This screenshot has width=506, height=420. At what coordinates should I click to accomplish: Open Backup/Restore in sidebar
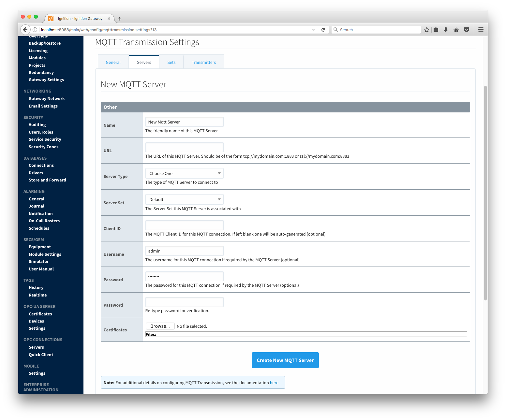pyautogui.click(x=45, y=43)
